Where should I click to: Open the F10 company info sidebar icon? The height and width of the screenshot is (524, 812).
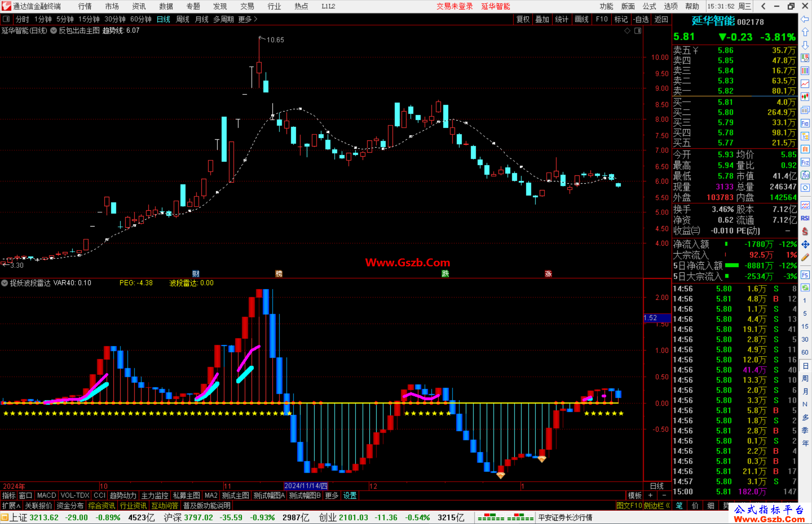(805, 123)
